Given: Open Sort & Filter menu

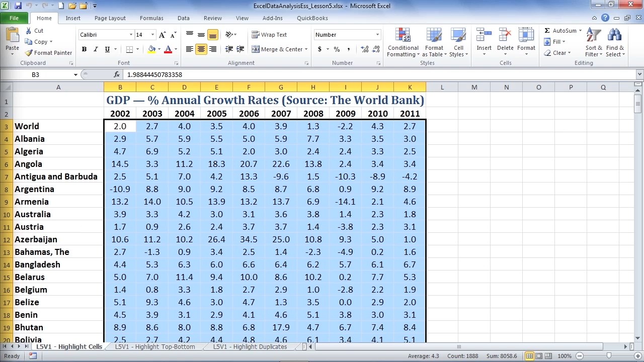Looking at the screenshot, I should 594,43.
